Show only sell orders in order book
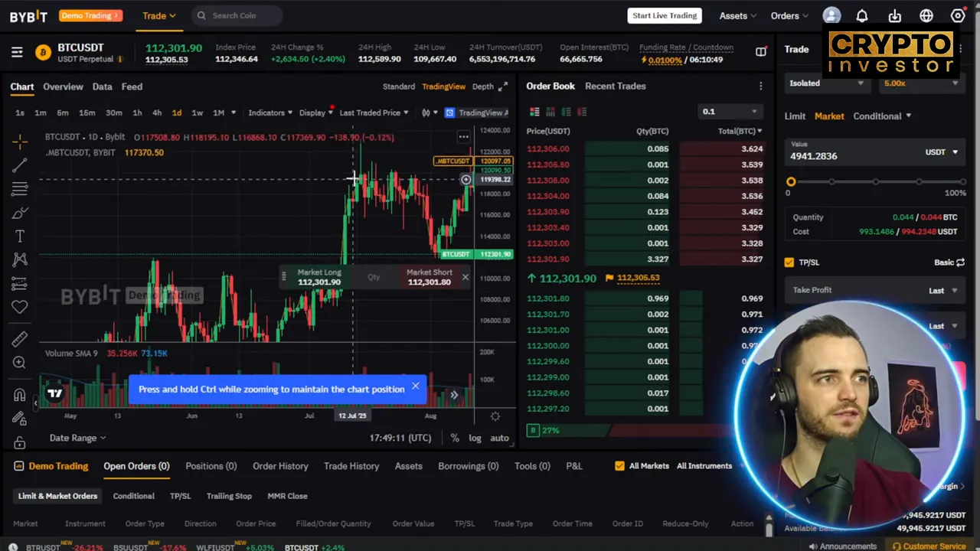Screen dimensions: 980x551 click(582, 112)
